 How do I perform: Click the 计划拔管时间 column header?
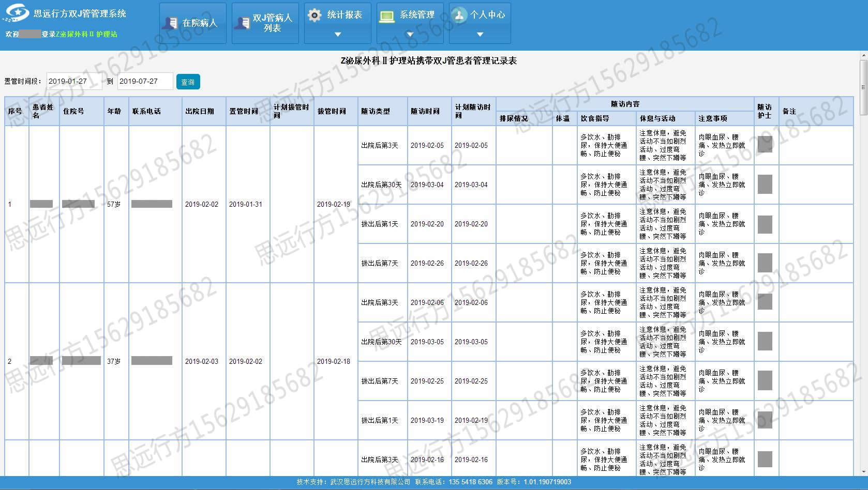pos(291,111)
